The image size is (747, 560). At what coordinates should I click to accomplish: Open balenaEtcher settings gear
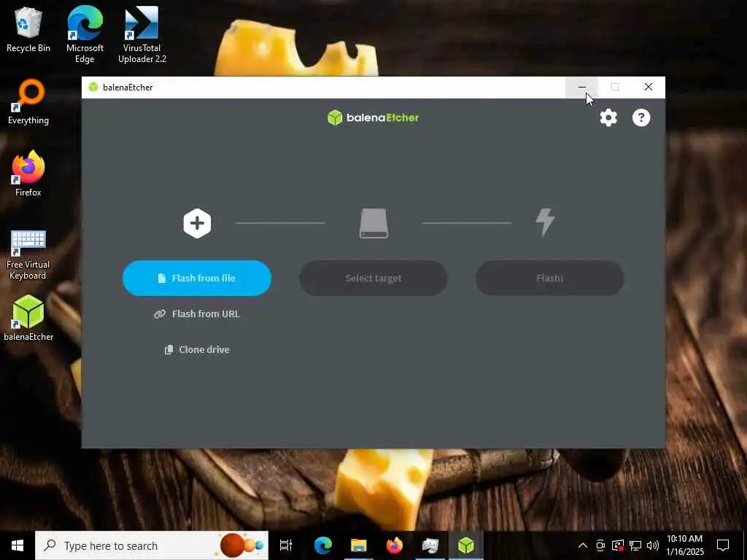[x=608, y=117]
